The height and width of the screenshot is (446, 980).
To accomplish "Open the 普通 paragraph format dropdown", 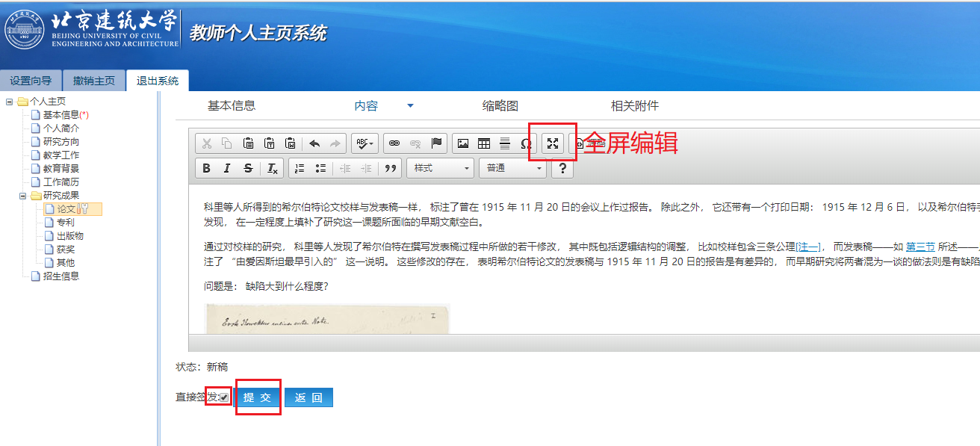I will (512, 168).
